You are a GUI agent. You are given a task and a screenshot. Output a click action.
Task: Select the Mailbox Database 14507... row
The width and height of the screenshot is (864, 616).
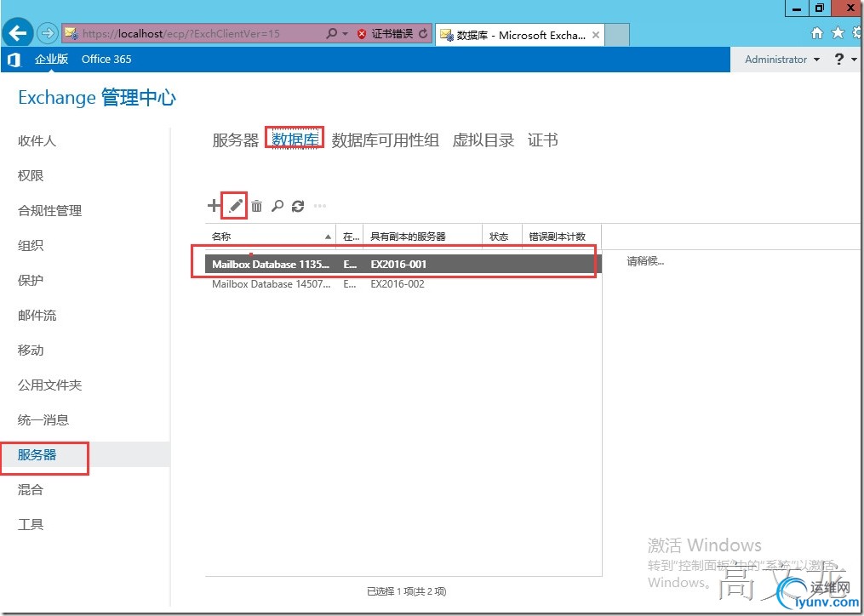403,284
